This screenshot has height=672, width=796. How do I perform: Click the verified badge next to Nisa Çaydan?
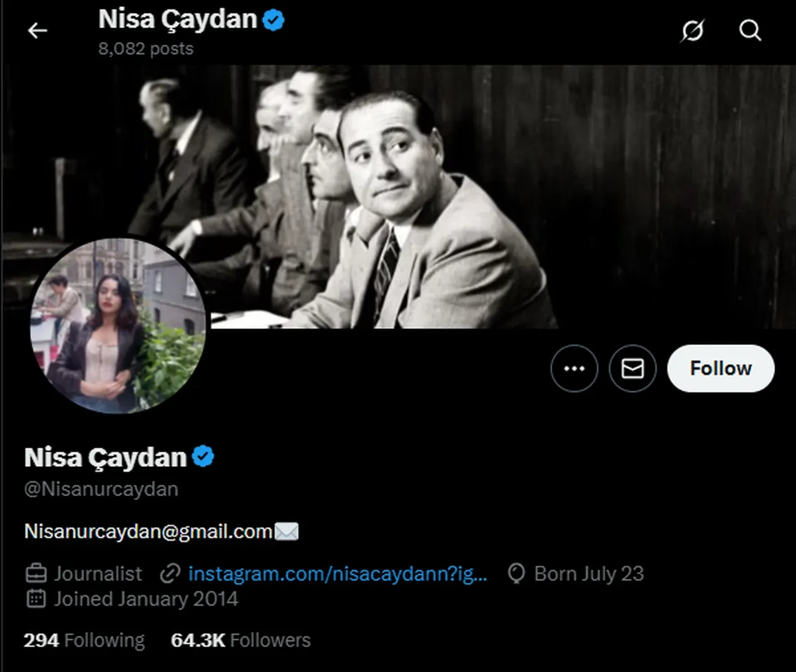pyautogui.click(x=203, y=456)
